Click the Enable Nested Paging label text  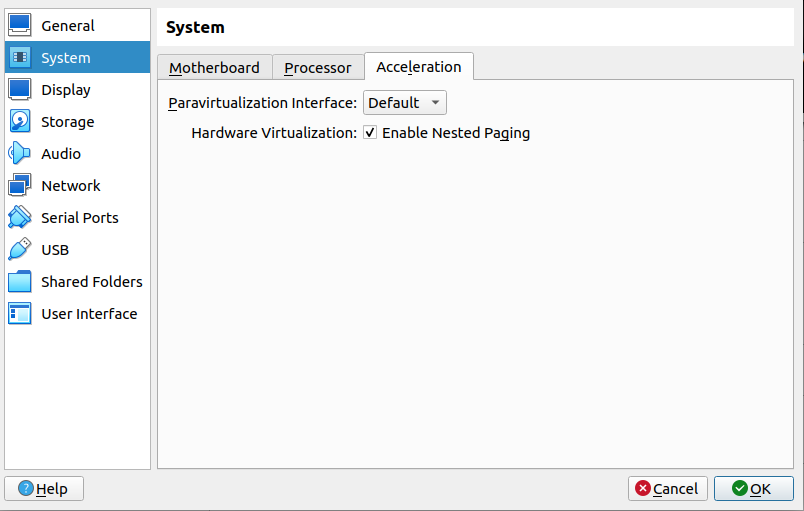point(456,133)
